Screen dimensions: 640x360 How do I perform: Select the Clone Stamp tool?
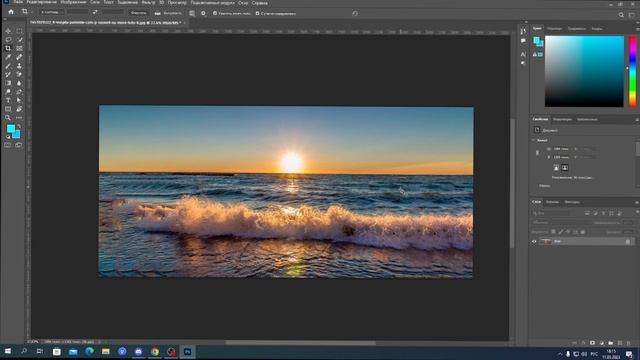19,66
